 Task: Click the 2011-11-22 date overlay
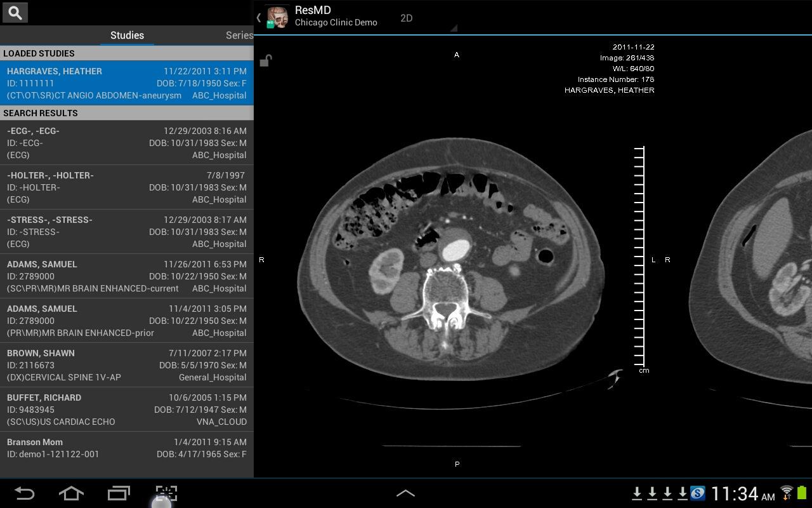click(633, 47)
